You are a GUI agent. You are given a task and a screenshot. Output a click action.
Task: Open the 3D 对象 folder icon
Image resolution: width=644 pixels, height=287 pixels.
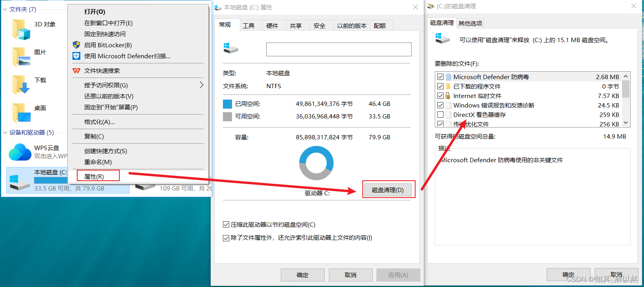pyautogui.click(x=21, y=30)
